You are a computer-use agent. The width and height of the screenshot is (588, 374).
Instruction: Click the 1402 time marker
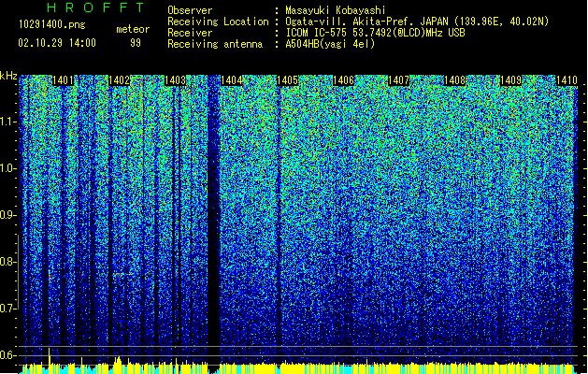pyautogui.click(x=120, y=80)
